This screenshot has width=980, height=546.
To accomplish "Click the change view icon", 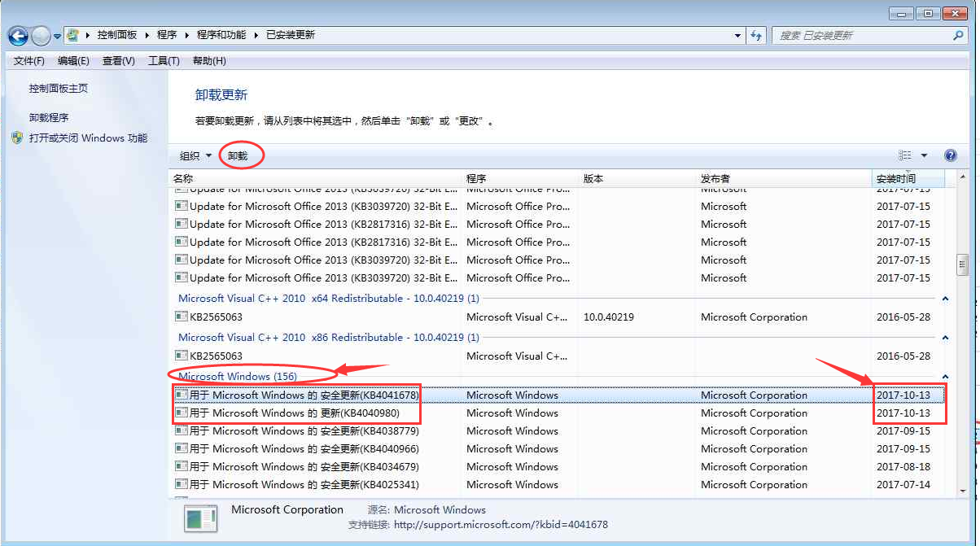I will tap(904, 155).
